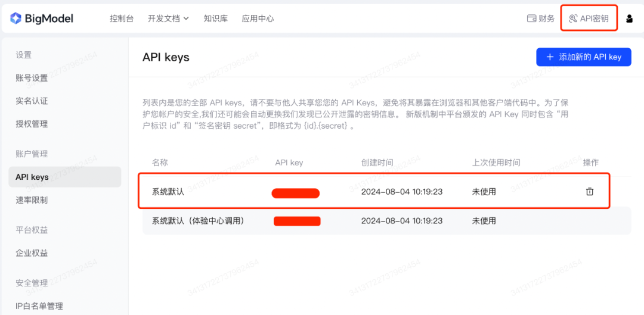This screenshot has height=315, width=644.
Task: Click creation time in 系统默认（体验中心调用）row
Action: [x=402, y=221]
